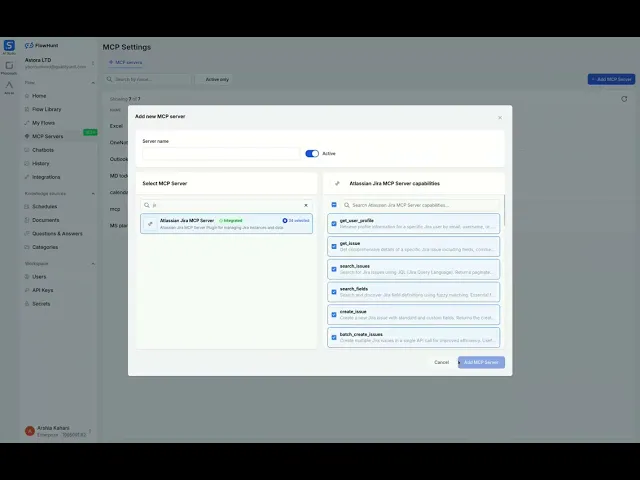Open the Home page icon in sidebar

(27, 96)
